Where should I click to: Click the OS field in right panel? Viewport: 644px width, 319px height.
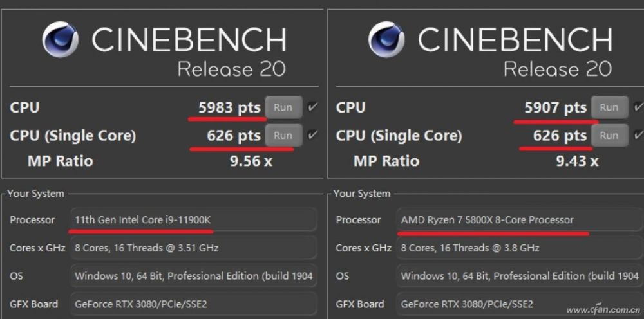tap(519, 276)
